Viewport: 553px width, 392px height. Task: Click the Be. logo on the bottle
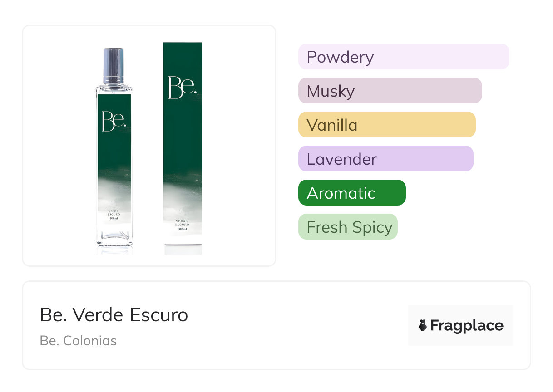point(114,121)
